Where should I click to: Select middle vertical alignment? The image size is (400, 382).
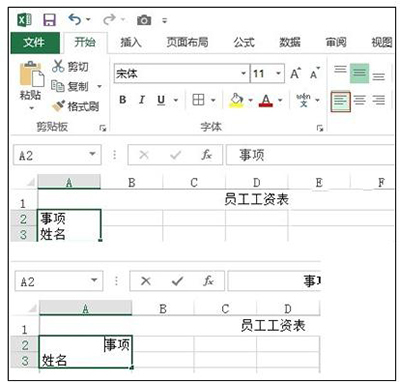coord(359,73)
